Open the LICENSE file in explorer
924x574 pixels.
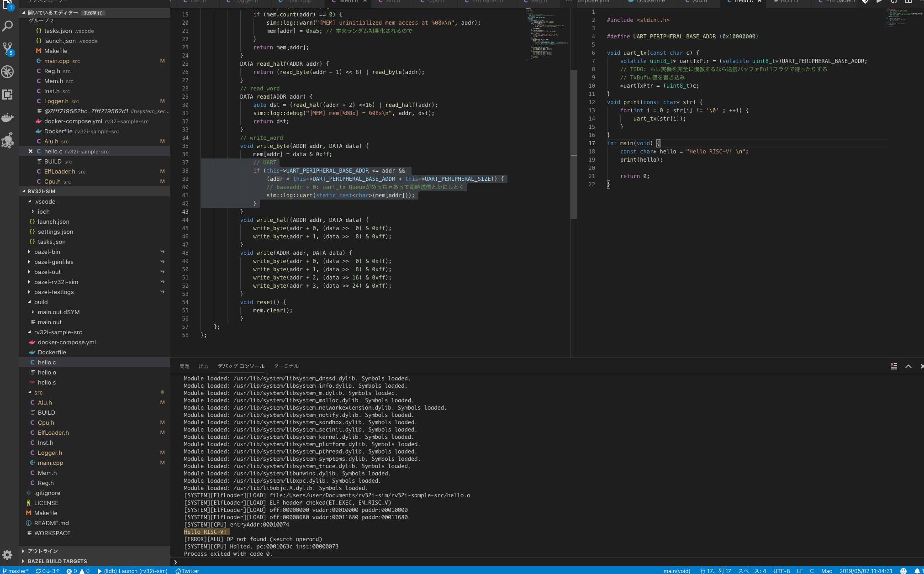pyautogui.click(x=95, y=503)
